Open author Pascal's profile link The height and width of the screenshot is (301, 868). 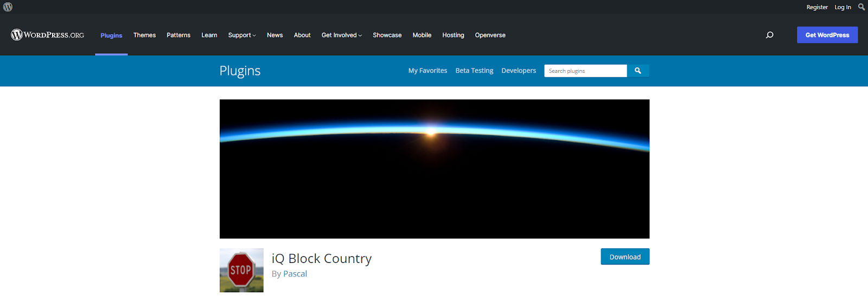click(x=295, y=274)
